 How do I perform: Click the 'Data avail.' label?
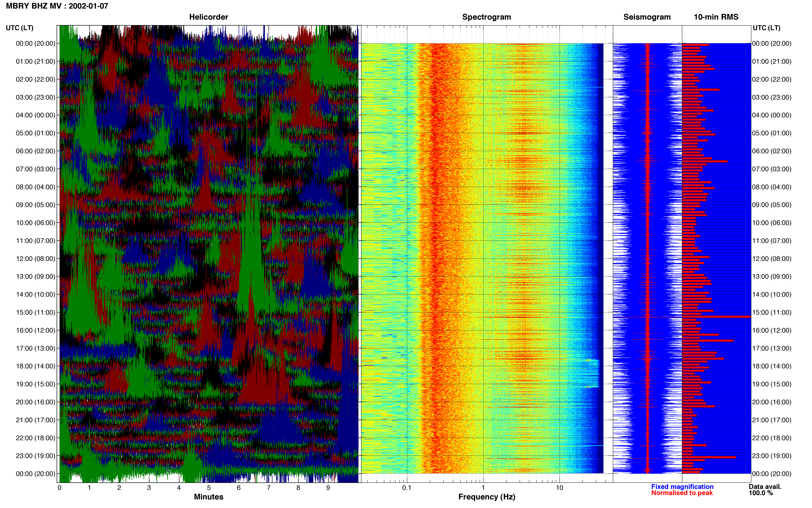tap(765, 486)
